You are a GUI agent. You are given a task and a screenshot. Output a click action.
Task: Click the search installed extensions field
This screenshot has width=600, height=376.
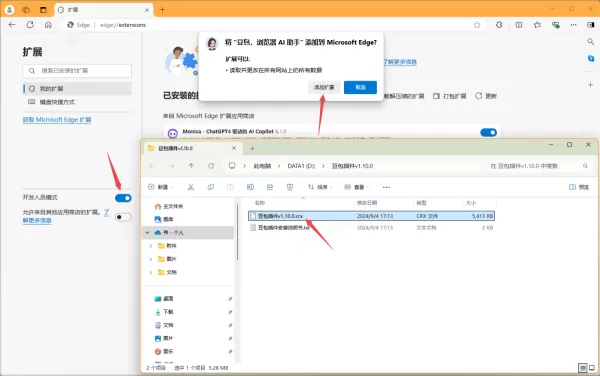coord(77,71)
